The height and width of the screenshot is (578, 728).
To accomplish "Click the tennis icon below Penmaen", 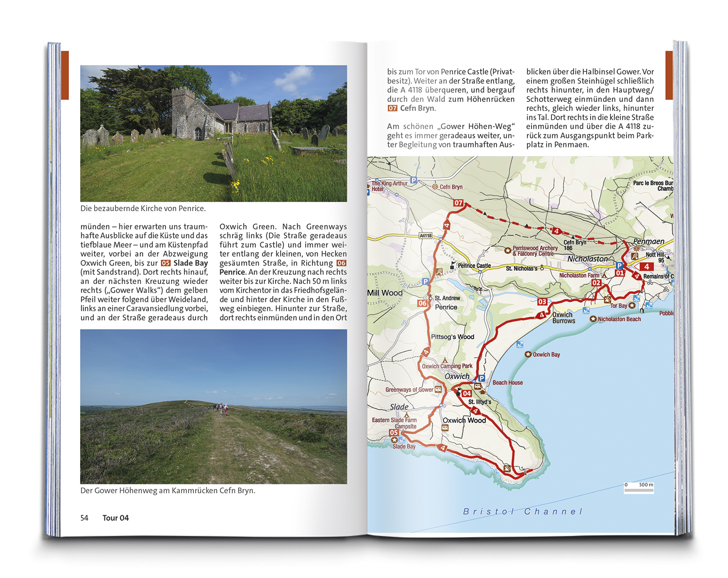I will point(634,256).
